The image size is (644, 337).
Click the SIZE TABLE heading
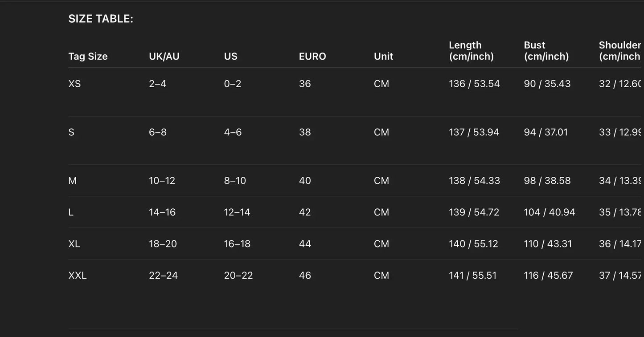pos(101,19)
